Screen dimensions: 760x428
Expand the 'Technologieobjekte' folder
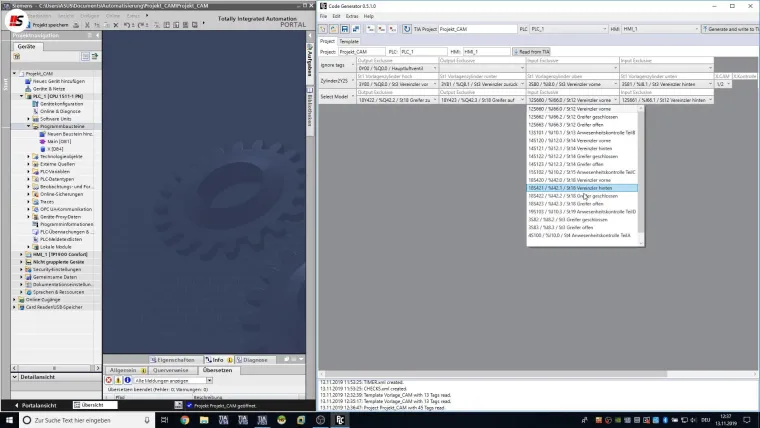tap(29, 157)
